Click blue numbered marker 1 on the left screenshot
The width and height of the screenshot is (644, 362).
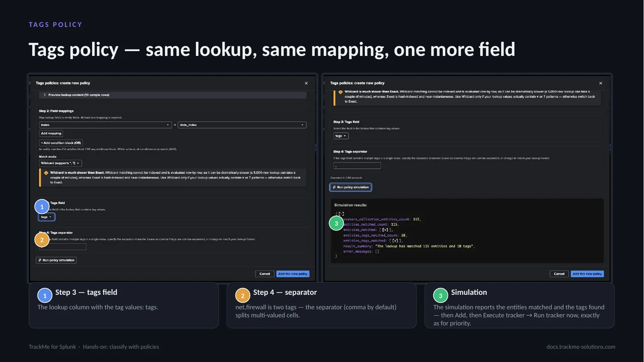coord(42,207)
